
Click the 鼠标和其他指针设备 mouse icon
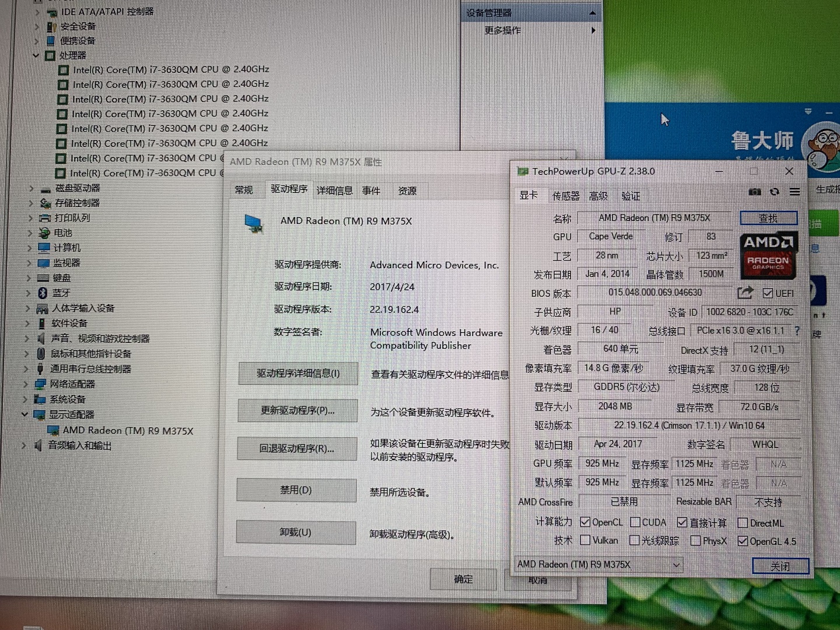pos(41,353)
